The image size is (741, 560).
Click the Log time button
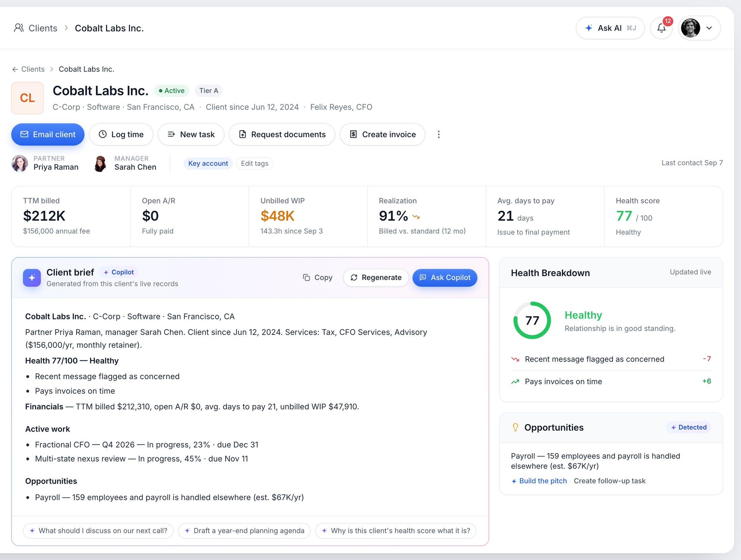coord(121,134)
